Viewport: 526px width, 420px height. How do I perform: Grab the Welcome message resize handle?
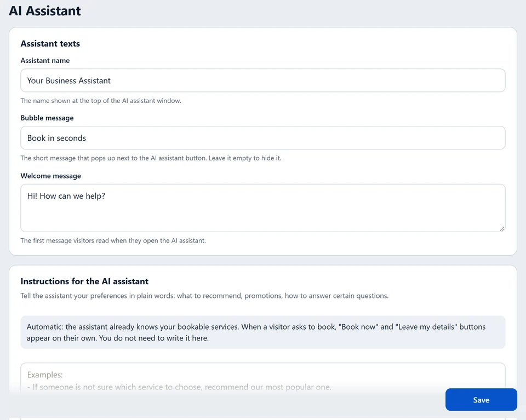(502, 228)
